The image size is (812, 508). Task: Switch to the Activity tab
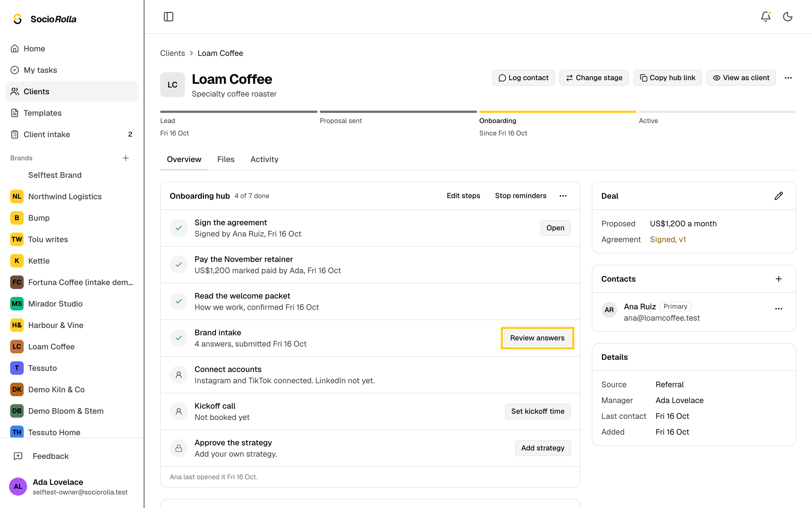(264, 159)
